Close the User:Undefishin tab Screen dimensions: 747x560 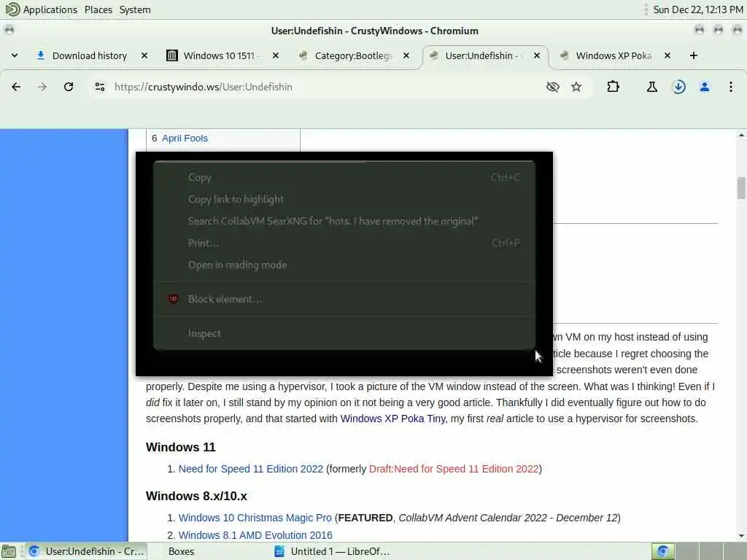pyautogui.click(x=537, y=55)
